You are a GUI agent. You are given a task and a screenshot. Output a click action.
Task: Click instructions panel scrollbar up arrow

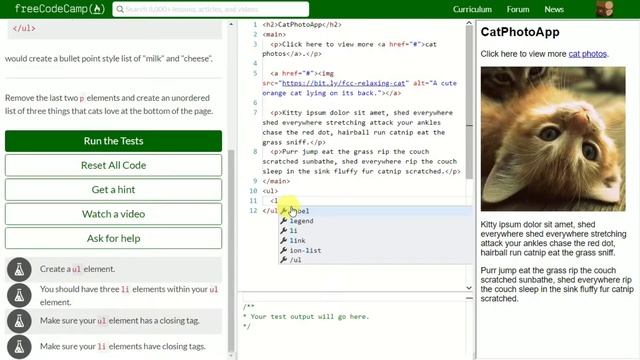point(231,24)
